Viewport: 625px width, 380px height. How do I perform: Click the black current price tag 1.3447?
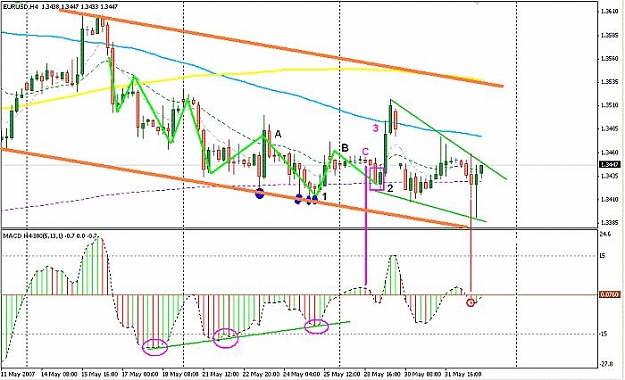(610, 165)
